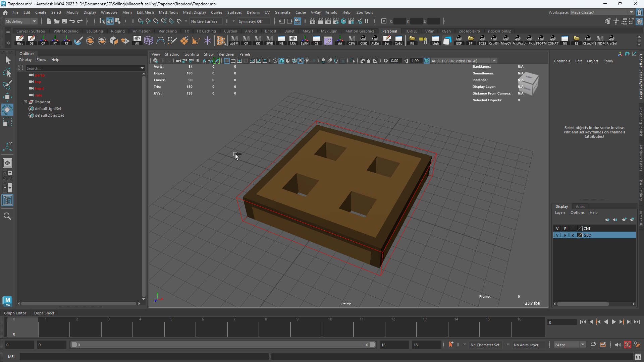Switch to the Anim layer tab

pos(580,206)
